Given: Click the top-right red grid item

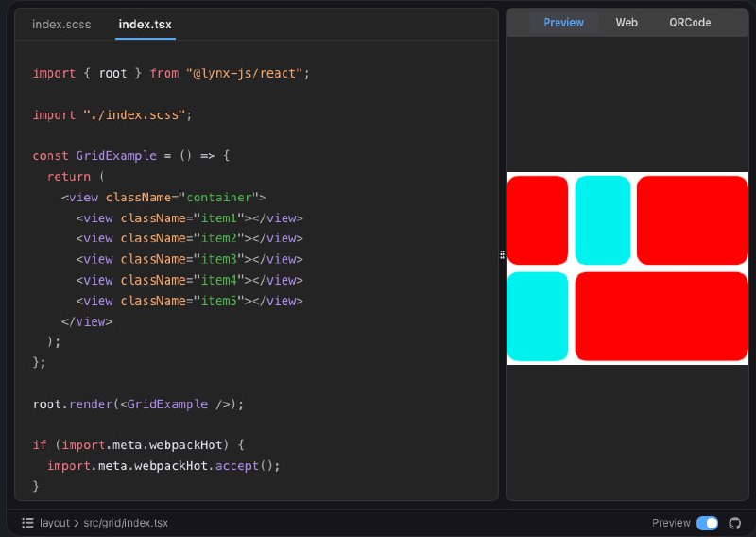Looking at the screenshot, I should (693, 220).
